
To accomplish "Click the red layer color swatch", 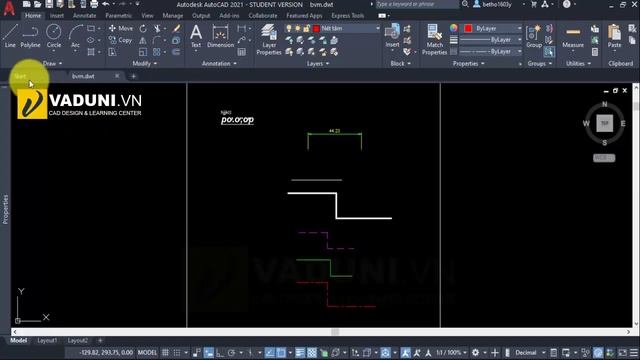I will coord(316,28).
